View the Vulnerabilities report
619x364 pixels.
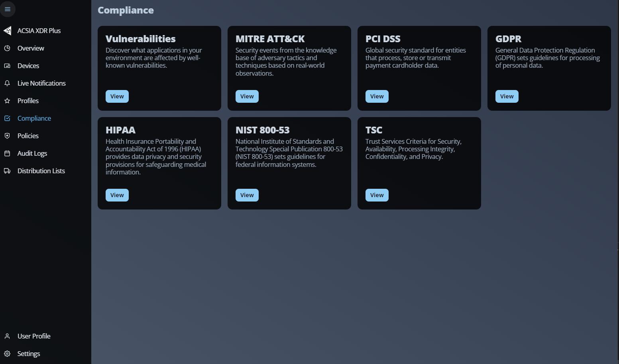tap(117, 96)
